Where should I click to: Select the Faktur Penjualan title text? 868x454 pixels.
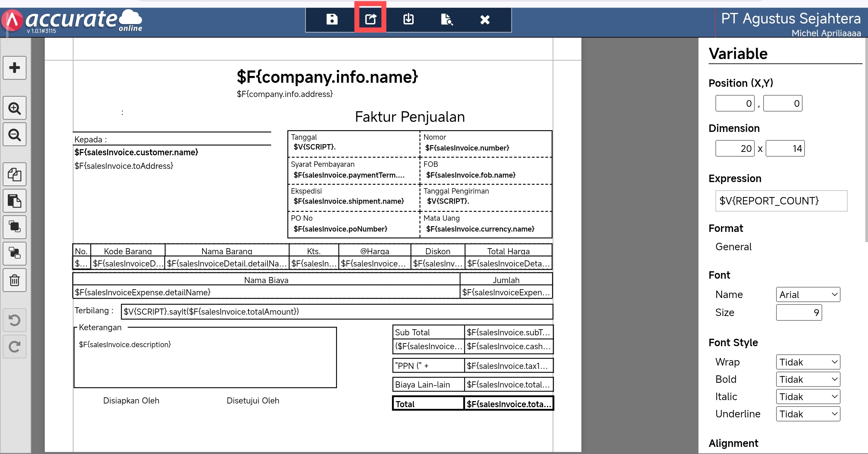(410, 117)
